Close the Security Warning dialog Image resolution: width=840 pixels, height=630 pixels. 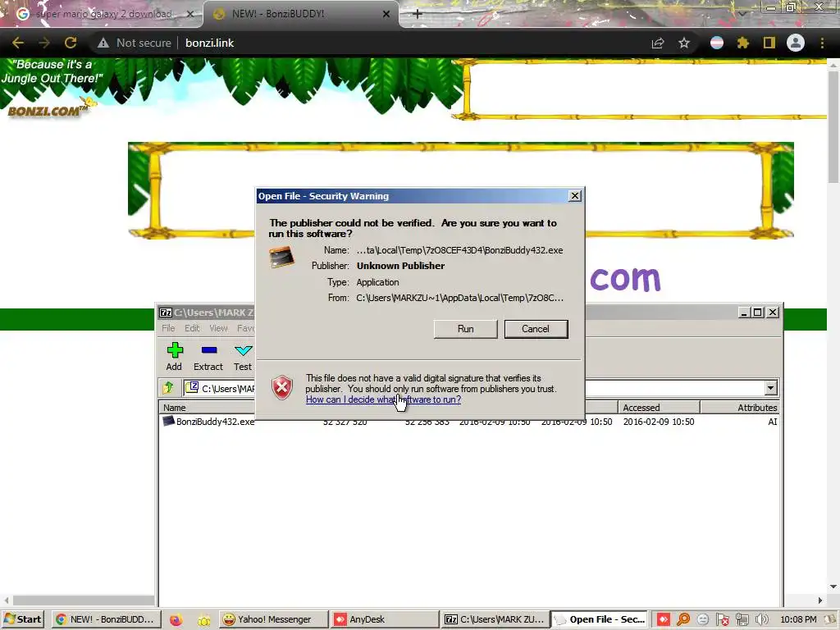point(575,196)
